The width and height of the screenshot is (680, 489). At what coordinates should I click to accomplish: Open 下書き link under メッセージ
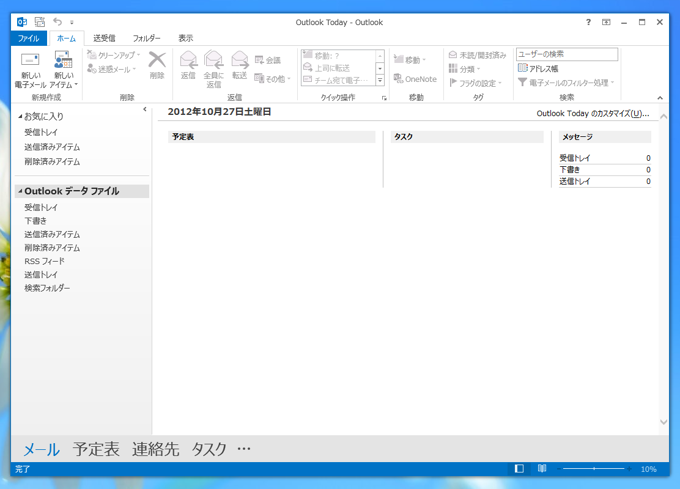(x=569, y=170)
